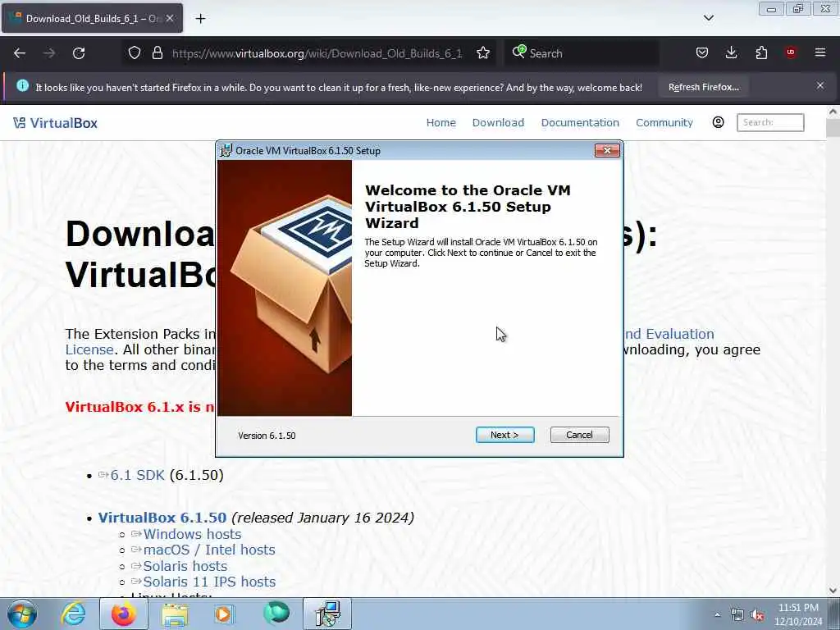Open the Download menu on VirtualBox site
This screenshot has width=840, height=630.
pyautogui.click(x=498, y=123)
